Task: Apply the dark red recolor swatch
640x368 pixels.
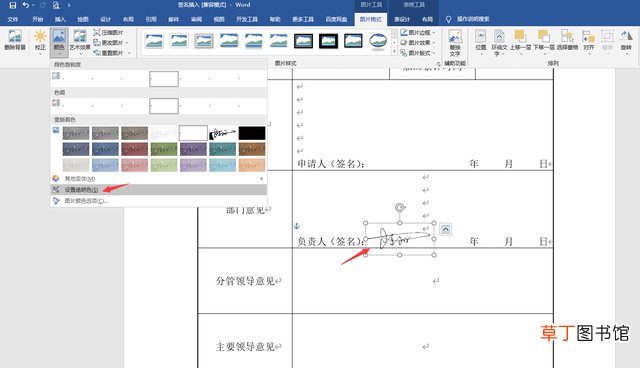Action: (134, 149)
